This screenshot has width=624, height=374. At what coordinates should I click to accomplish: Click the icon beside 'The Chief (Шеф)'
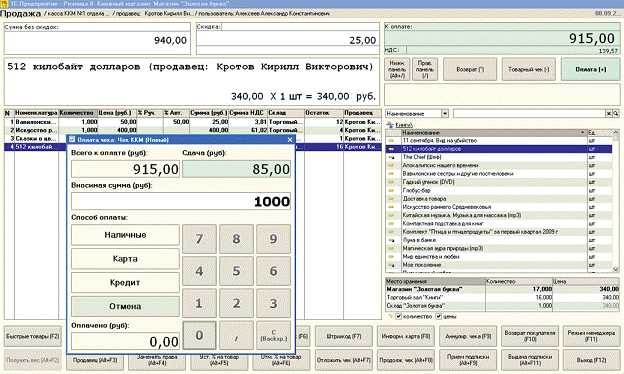[391, 158]
